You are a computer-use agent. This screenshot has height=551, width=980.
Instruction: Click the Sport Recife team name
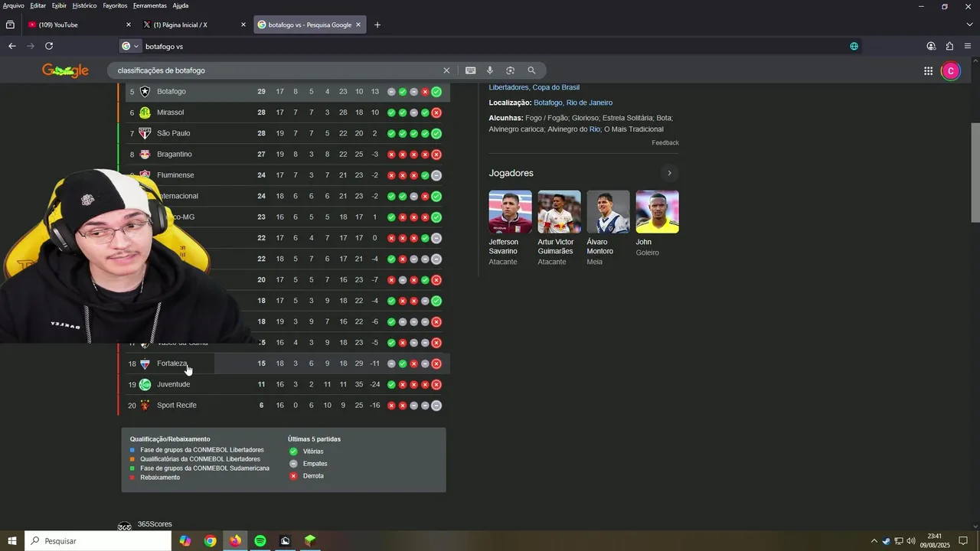[x=177, y=406]
